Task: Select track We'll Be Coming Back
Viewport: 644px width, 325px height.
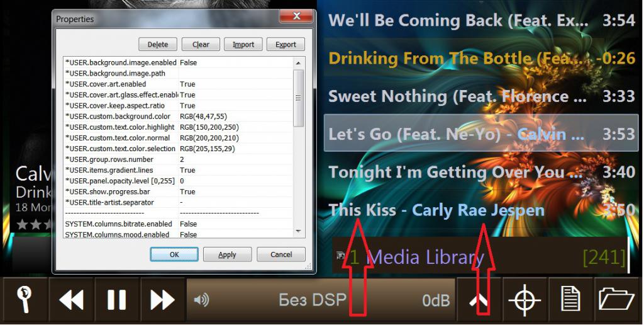Action: tap(482, 20)
